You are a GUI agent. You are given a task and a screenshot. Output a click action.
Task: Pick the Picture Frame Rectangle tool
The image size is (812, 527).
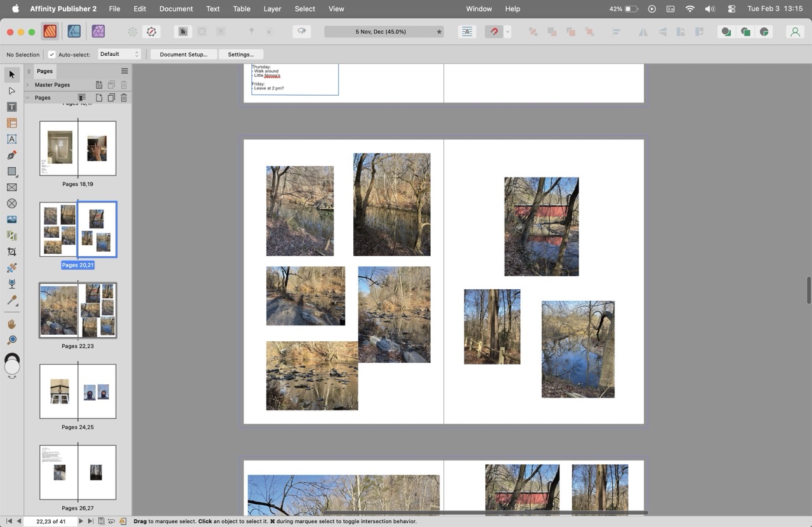[11, 188]
